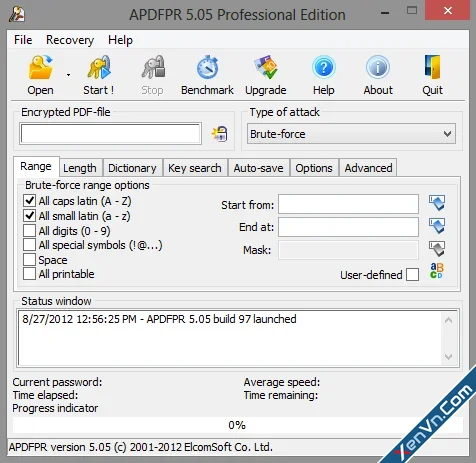The image size is (476, 463).
Task: Uncheck All caps latin (A - Z)
Action: (29, 201)
